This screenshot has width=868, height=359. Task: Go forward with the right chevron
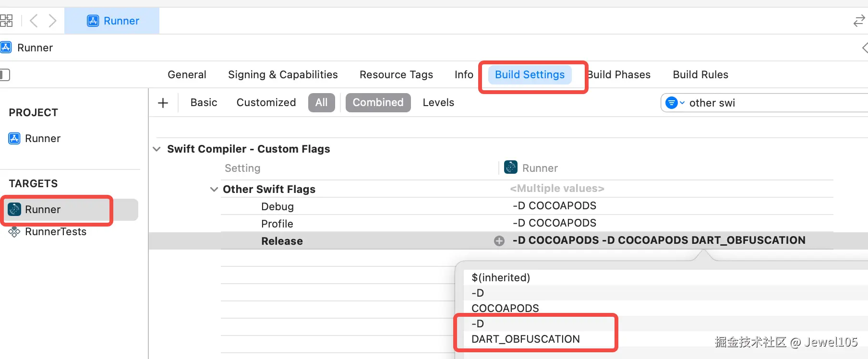(x=52, y=21)
